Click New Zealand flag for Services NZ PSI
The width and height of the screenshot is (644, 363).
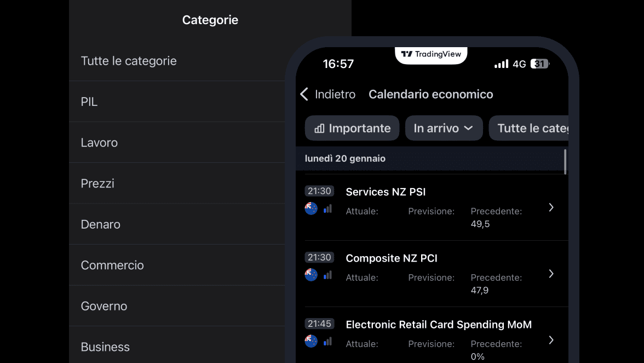pyautogui.click(x=311, y=208)
